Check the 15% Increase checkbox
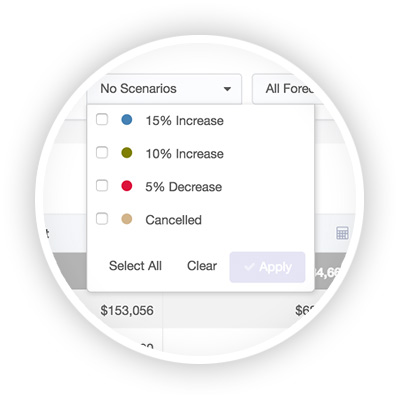 coord(102,119)
